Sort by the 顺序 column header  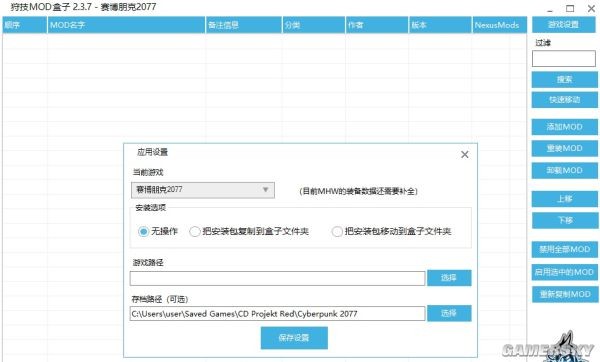(x=24, y=25)
